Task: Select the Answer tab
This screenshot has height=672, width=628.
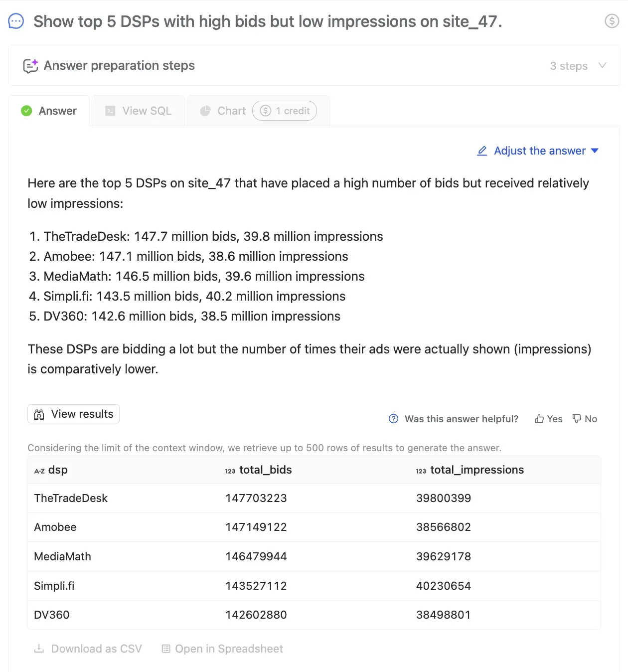Action: coord(49,111)
